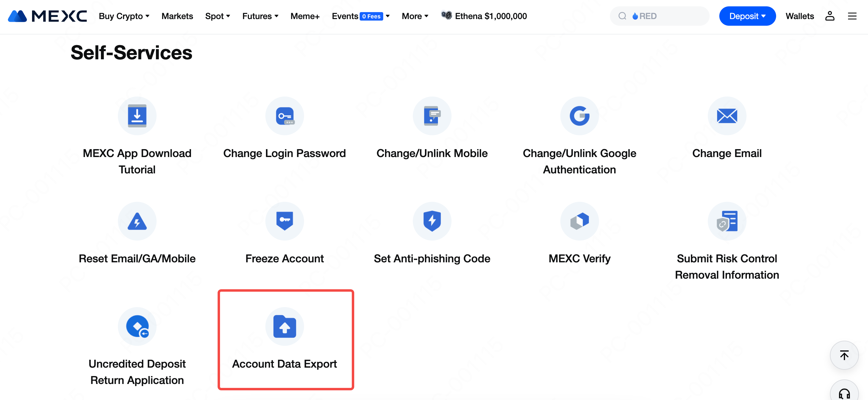Select the Set Anti-phishing Code shield icon
The height and width of the screenshot is (400, 868).
(x=432, y=221)
